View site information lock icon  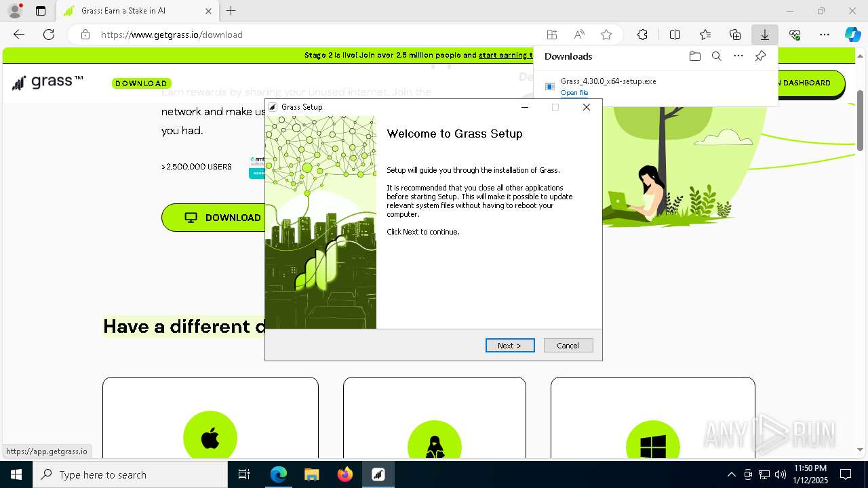pos(85,35)
